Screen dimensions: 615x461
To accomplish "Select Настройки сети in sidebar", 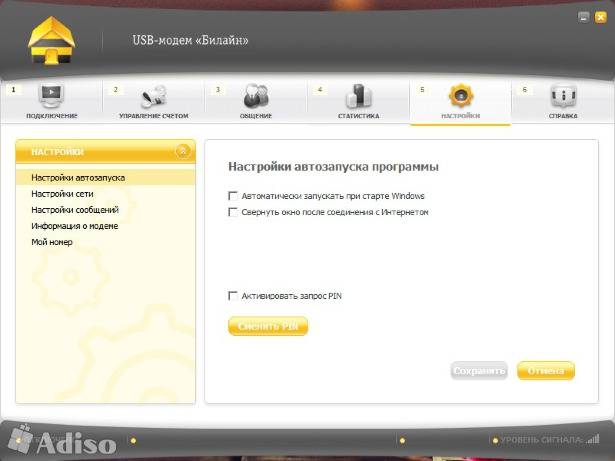I will pos(62,194).
